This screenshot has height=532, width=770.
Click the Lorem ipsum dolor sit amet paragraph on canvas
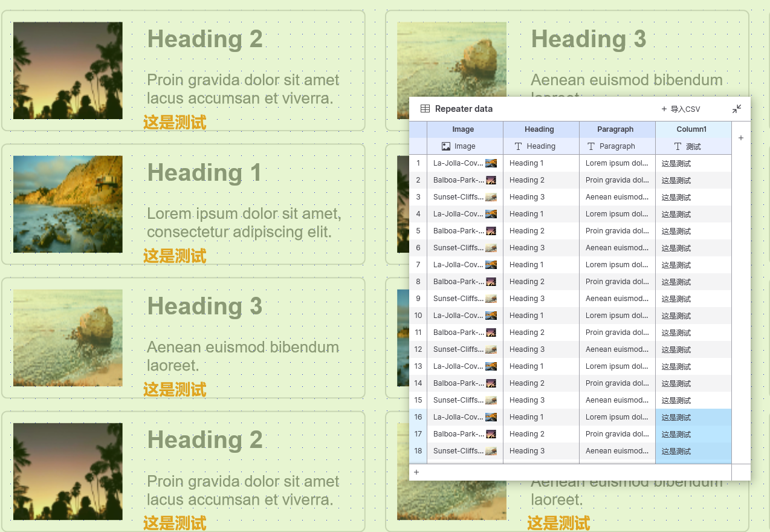pos(244,222)
